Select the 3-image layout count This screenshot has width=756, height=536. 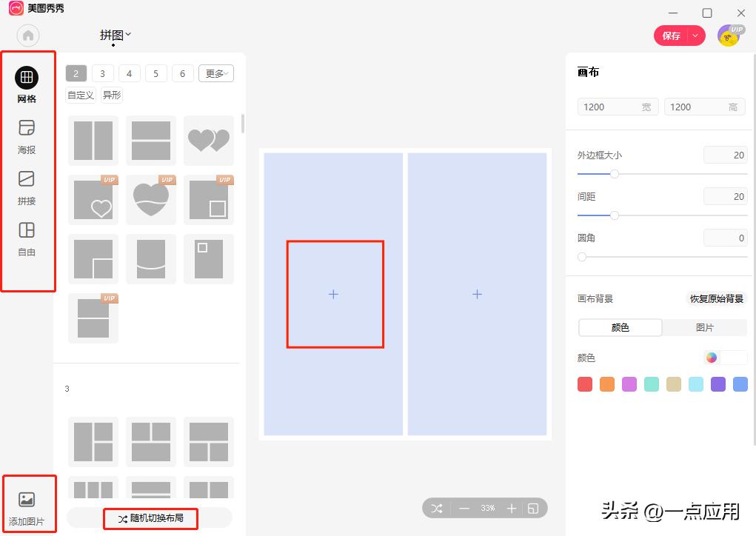coord(102,73)
